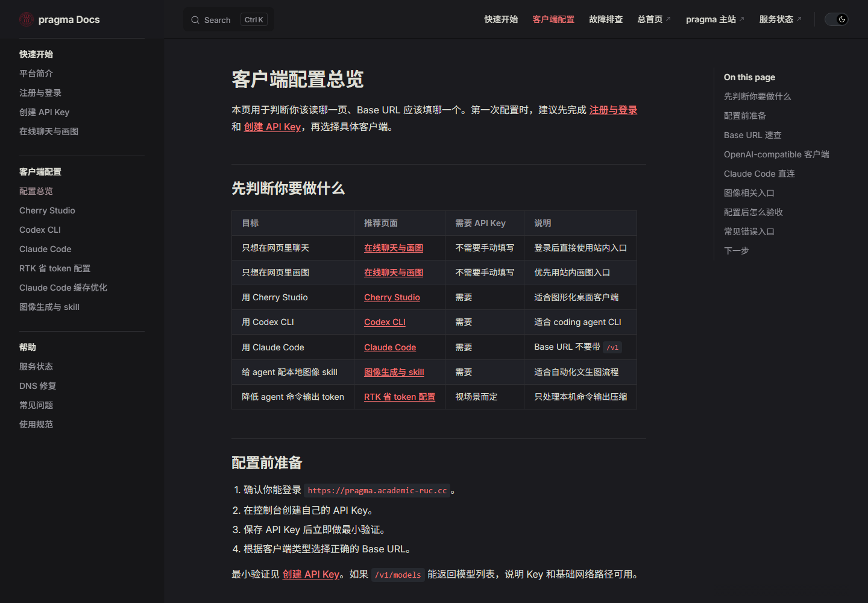Screen dimensions: 868x603
Task: Click the 图像生成与 skill table link
Action: pyautogui.click(x=394, y=372)
